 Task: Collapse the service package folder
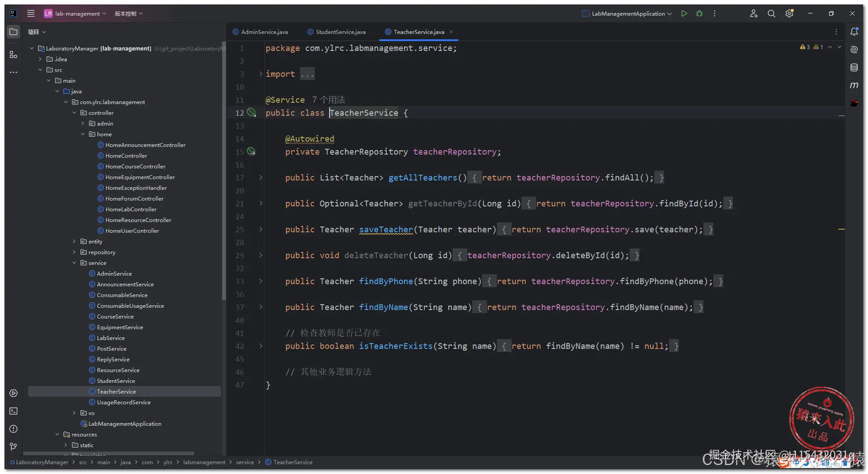pyautogui.click(x=74, y=263)
